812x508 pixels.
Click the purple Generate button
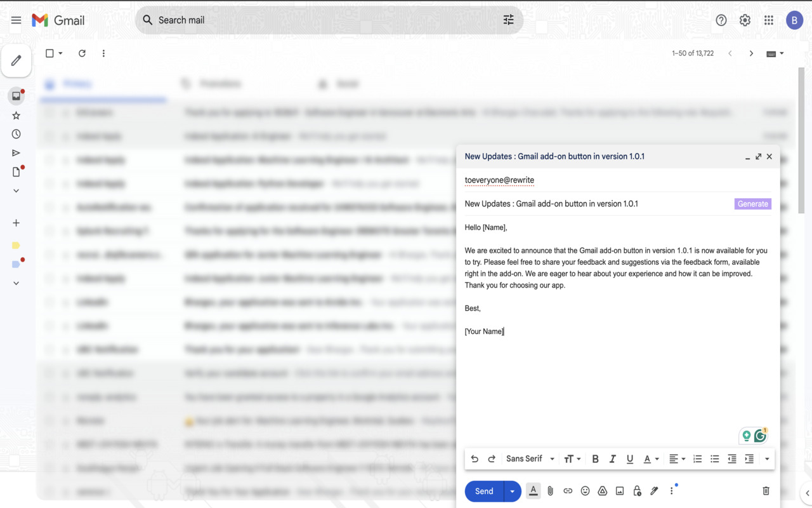coord(753,204)
